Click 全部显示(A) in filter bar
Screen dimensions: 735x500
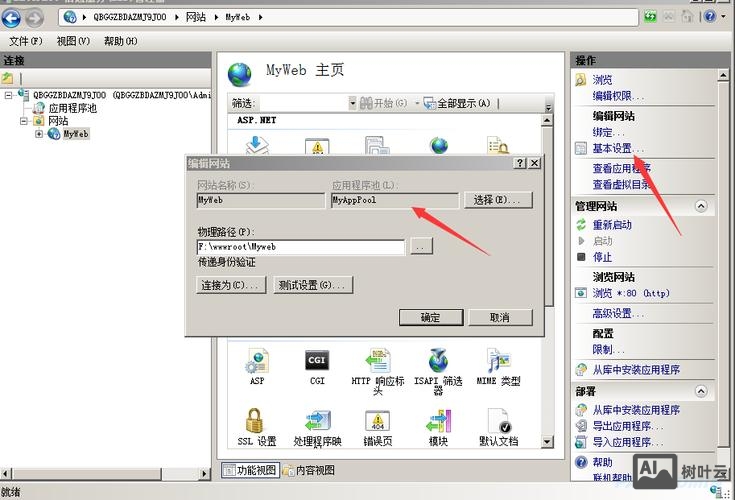(x=457, y=104)
